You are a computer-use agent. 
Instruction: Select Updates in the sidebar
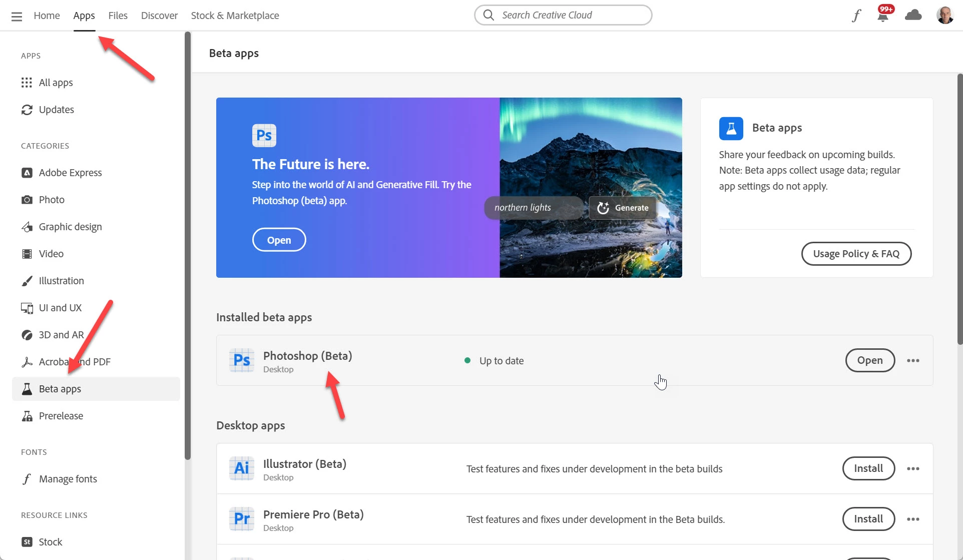[56, 110]
